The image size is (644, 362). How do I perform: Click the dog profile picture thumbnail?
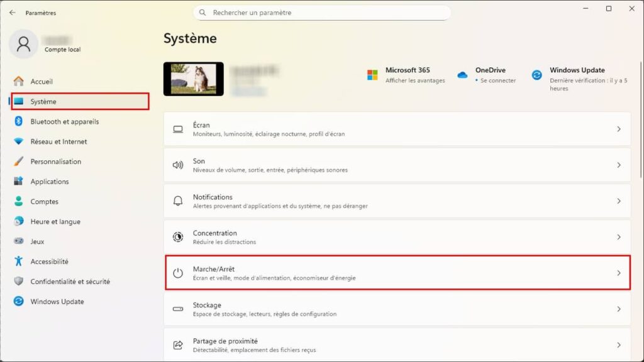[193, 78]
